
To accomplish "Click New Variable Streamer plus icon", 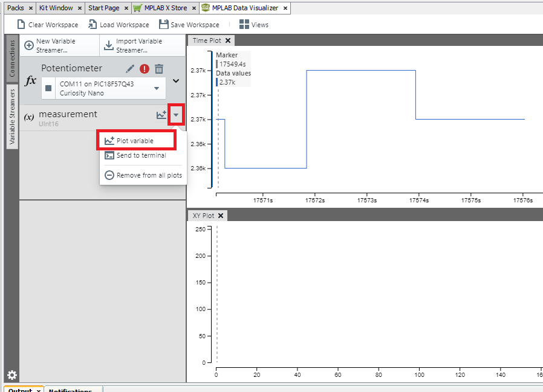I will click(x=29, y=45).
